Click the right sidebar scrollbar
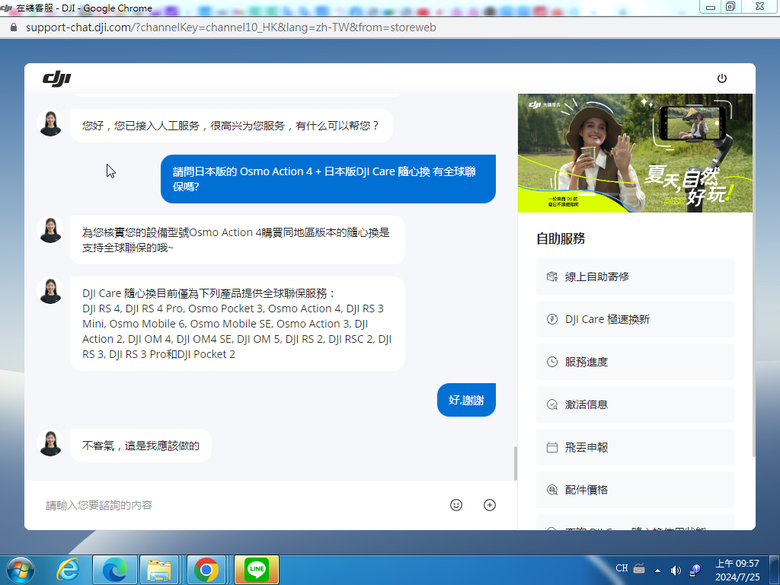This screenshot has width=780, height=585. [754, 275]
